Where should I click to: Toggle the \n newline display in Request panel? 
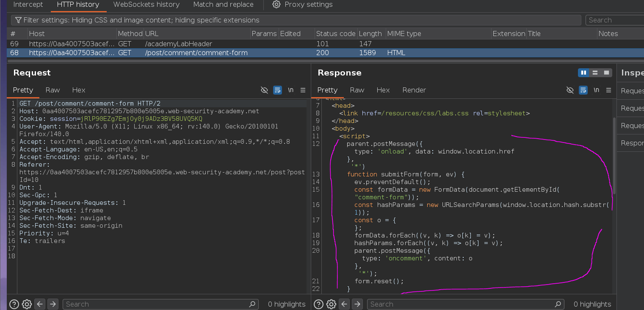pyautogui.click(x=291, y=90)
